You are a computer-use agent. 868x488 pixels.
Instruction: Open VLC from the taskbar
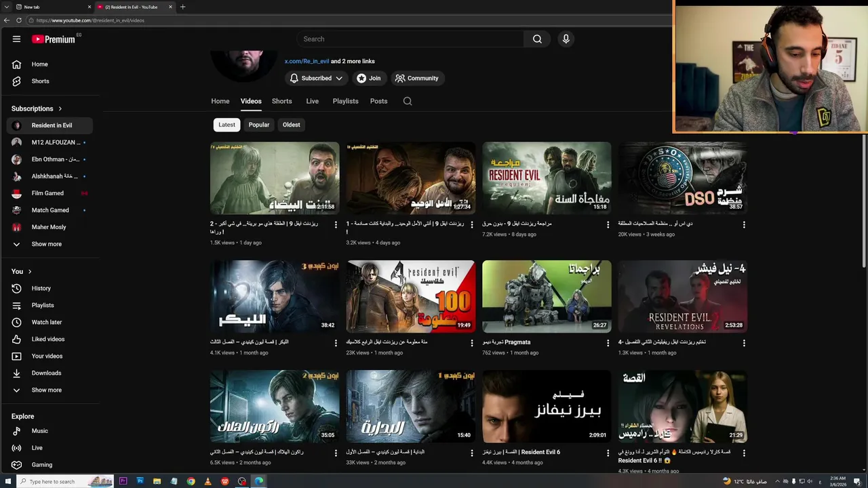tap(208, 481)
